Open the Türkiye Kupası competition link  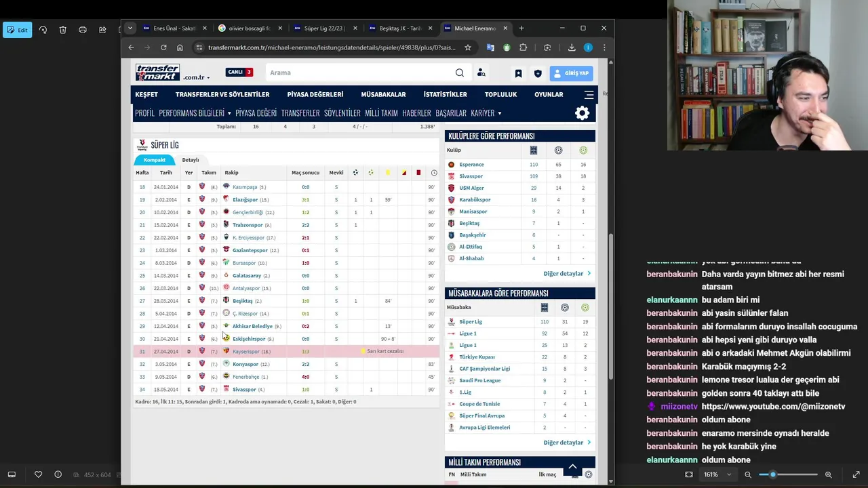(x=477, y=357)
